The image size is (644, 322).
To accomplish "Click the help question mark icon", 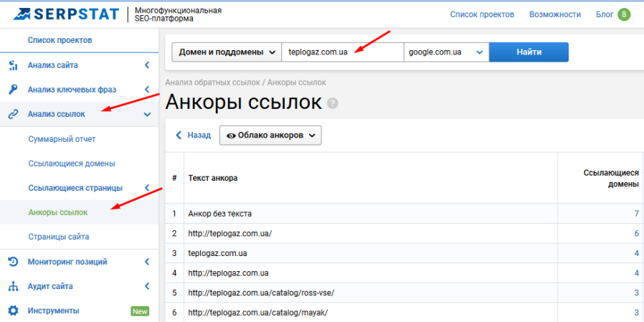I will click(x=333, y=103).
